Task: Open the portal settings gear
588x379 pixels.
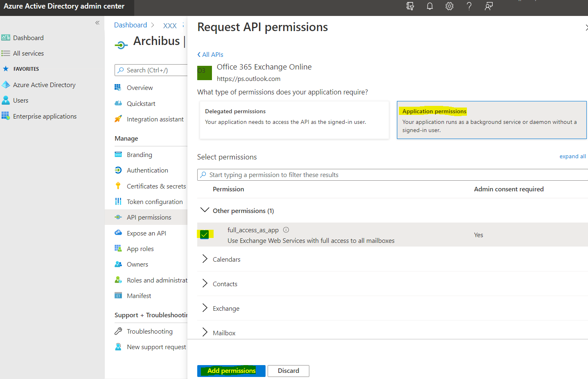Action: click(449, 6)
